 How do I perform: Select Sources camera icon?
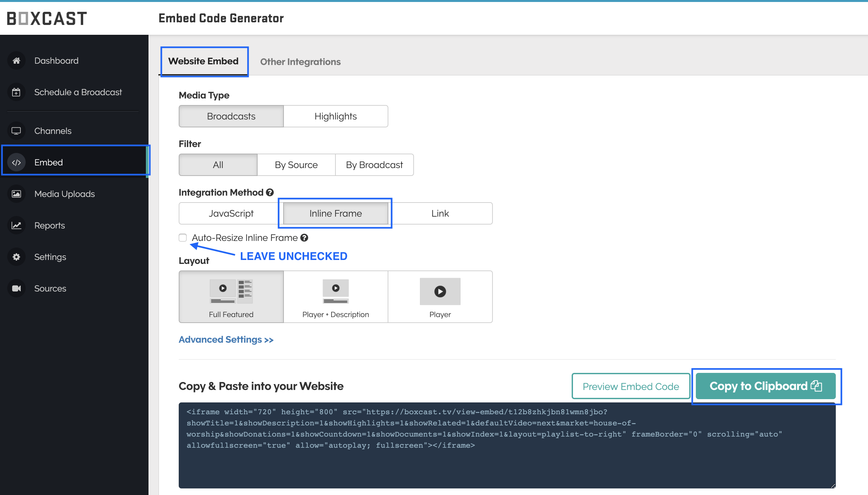pos(16,288)
